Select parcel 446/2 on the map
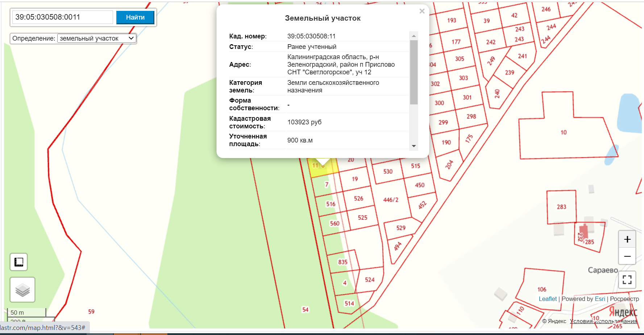This screenshot has width=644, height=335. 390,200
